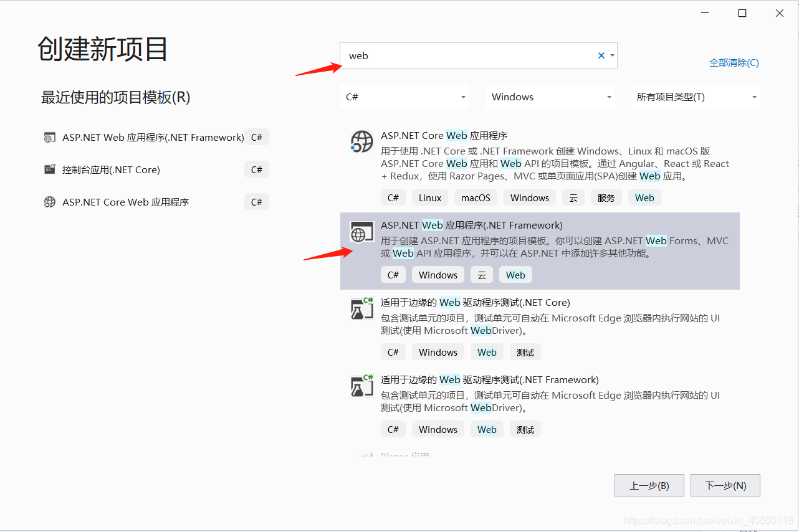Click the ASP.NET Web (.NET Framework) template icon
This screenshot has height=532, width=799.
(362, 231)
